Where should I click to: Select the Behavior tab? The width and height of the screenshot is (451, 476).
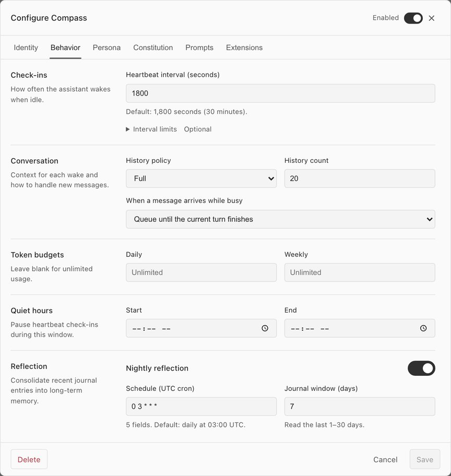click(65, 47)
